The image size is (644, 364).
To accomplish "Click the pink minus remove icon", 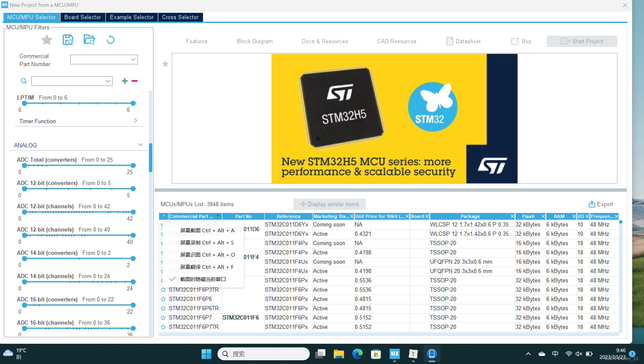I will [135, 81].
